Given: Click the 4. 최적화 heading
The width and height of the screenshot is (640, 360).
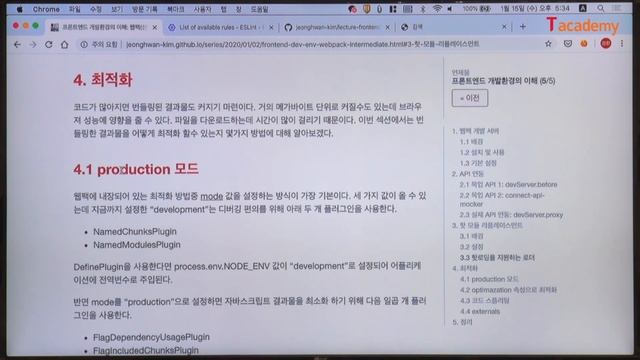Looking at the screenshot, I should [103, 80].
